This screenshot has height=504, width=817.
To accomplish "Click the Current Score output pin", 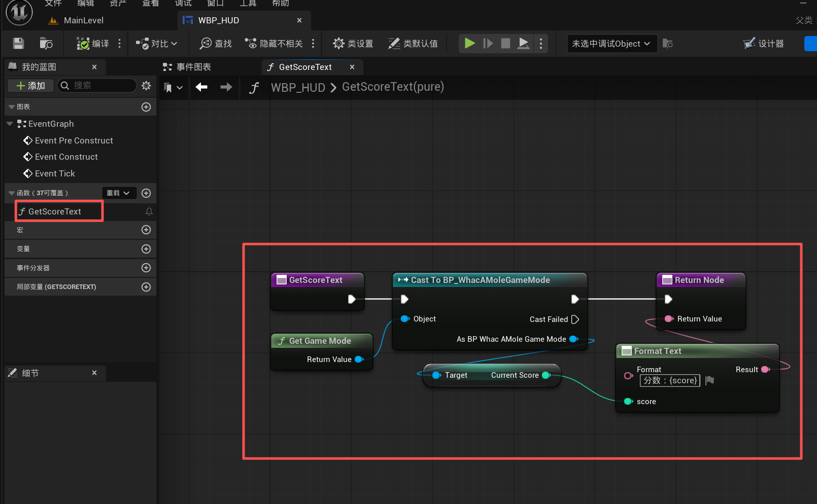I will [x=547, y=375].
